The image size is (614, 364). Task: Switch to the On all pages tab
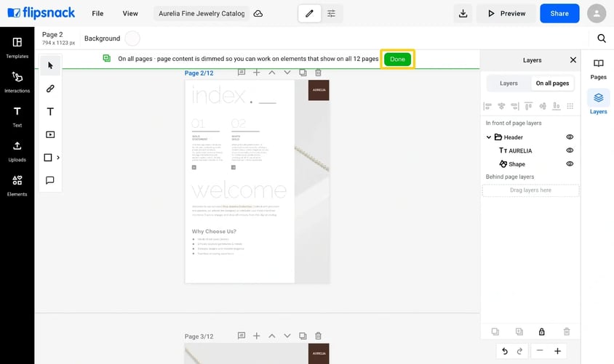coord(552,84)
